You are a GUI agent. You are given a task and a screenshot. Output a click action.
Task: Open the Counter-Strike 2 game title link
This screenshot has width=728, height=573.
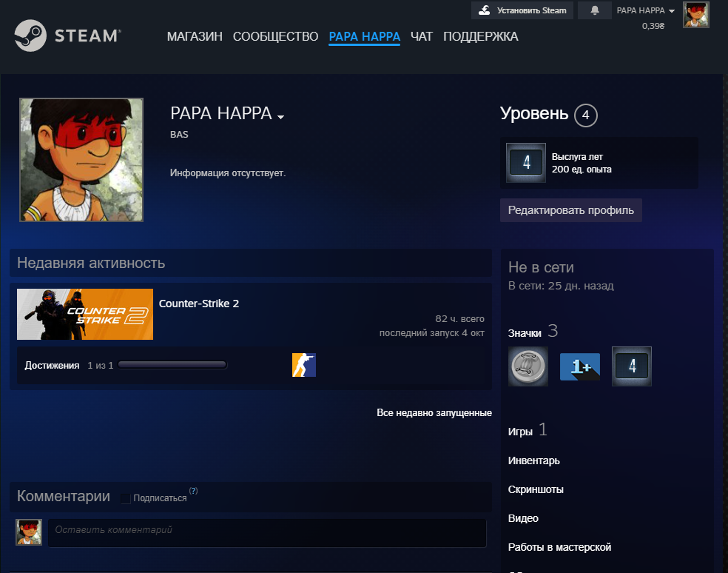(x=199, y=304)
